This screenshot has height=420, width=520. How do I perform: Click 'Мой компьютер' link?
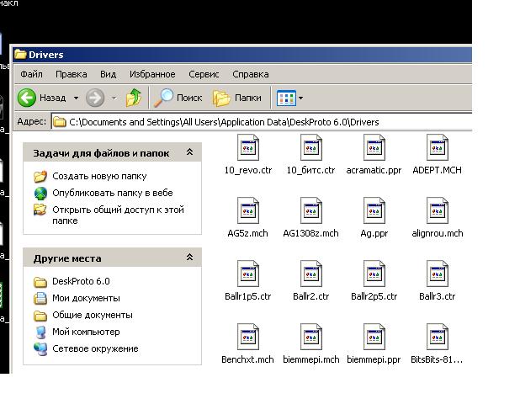[x=85, y=332]
